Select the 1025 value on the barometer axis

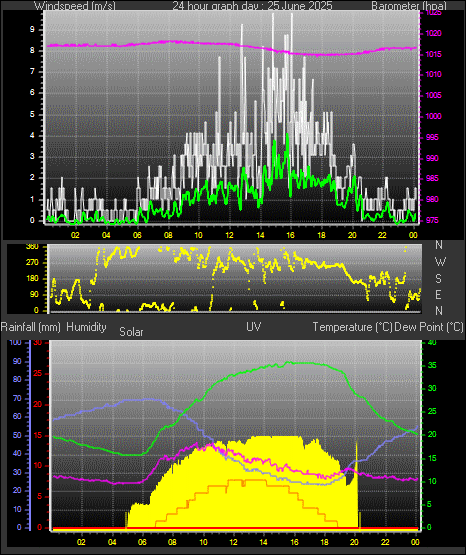tap(434, 13)
